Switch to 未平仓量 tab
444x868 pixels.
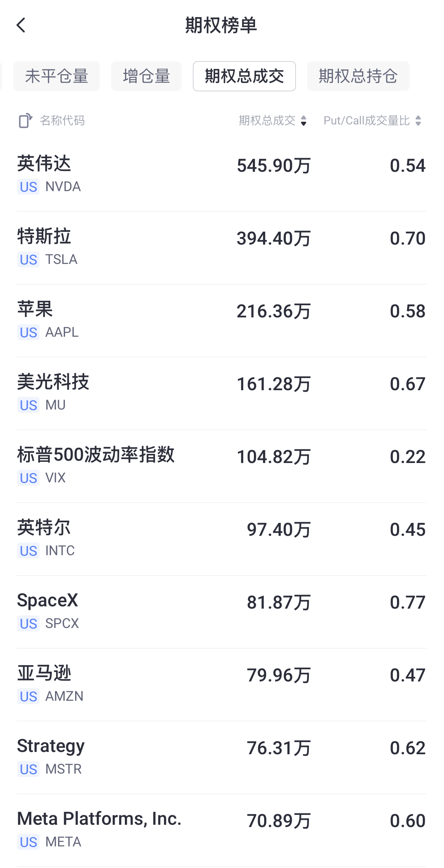click(x=57, y=76)
